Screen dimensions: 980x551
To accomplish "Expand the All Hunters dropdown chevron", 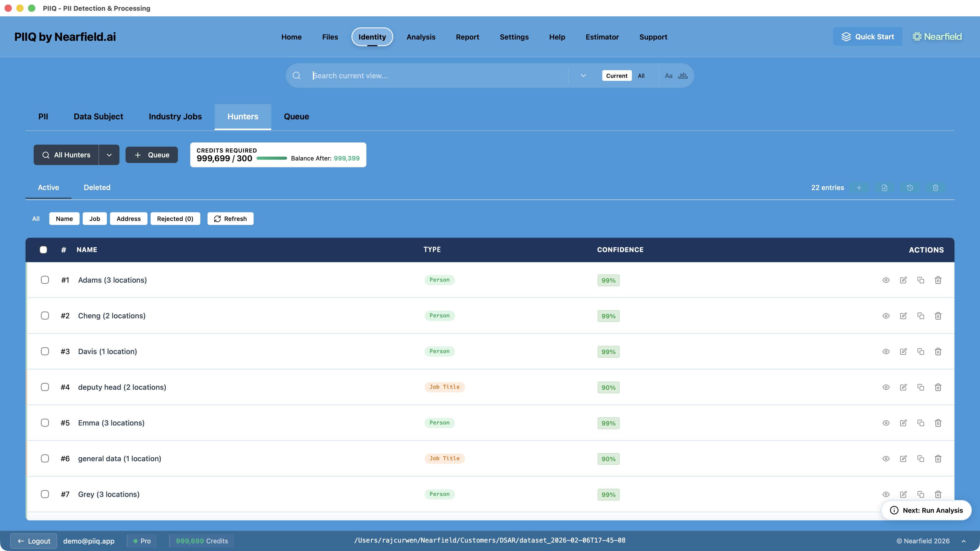I will 109,155.
